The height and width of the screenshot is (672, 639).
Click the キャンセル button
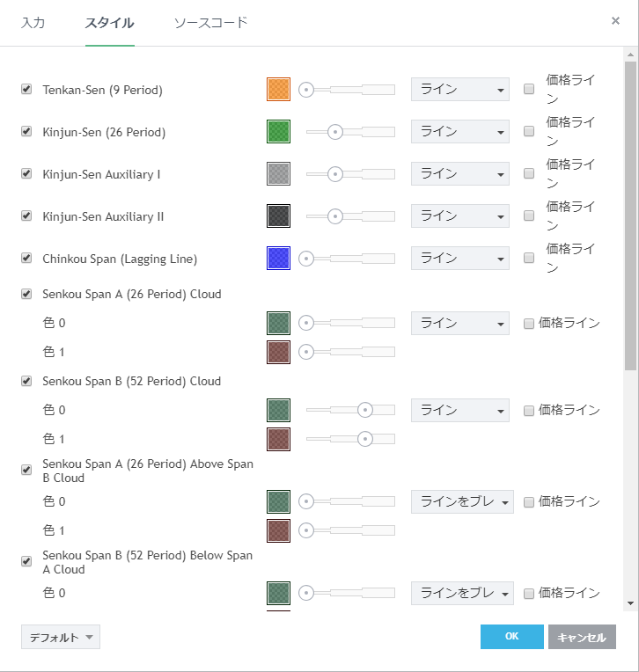[581, 637]
